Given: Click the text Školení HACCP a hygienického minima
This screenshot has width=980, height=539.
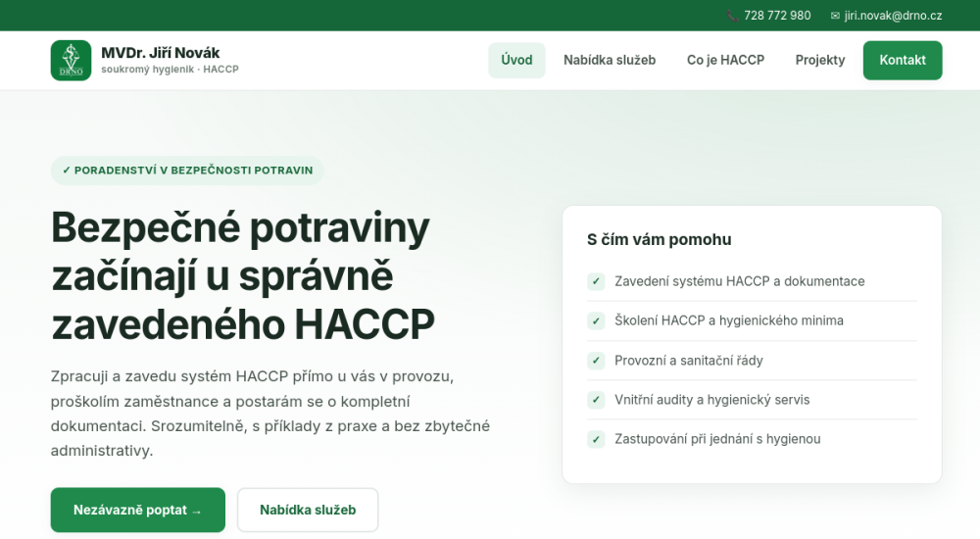Looking at the screenshot, I should click(x=729, y=320).
